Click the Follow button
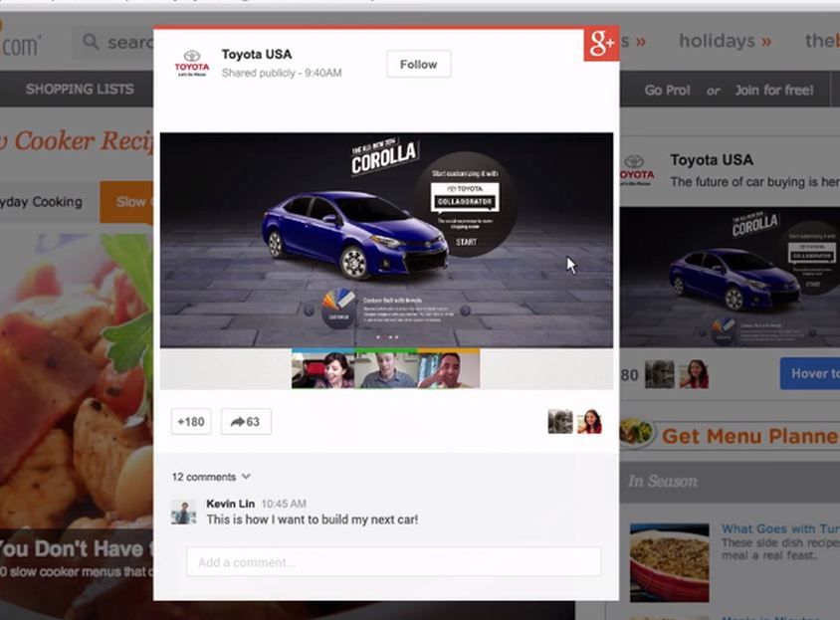This screenshot has width=840, height=620. 418,65
